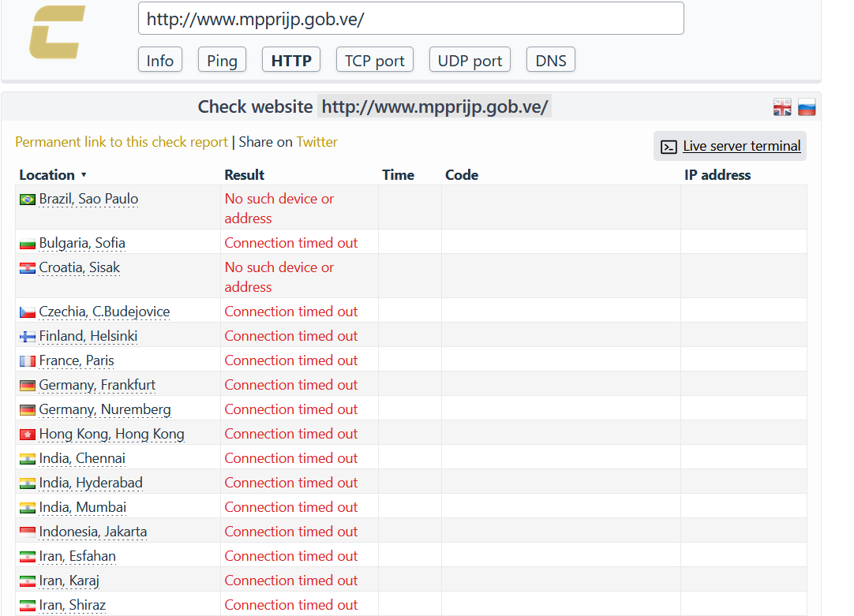Click the flag next to India, Hyderabad
The width and height of the screenshot is (854, 616).
pyautogui.click(x=28, y=483)
